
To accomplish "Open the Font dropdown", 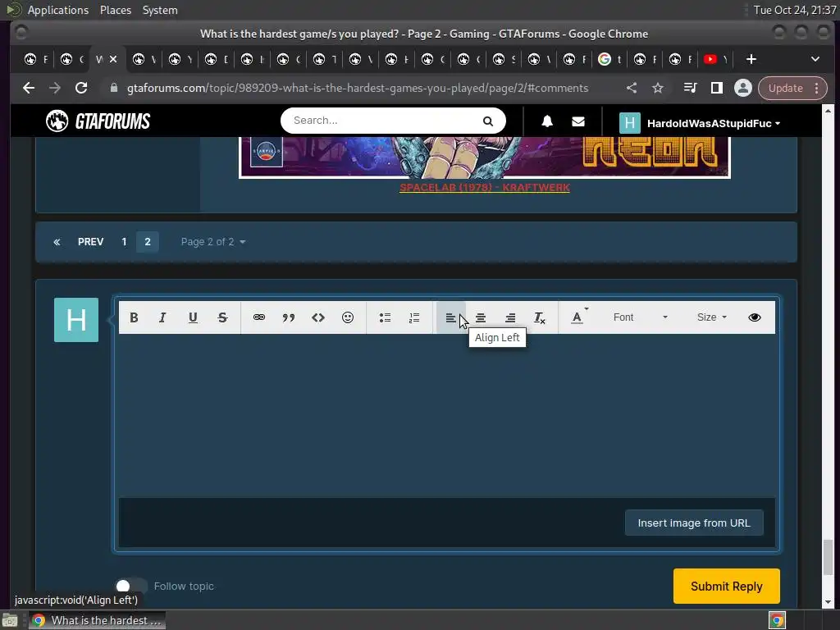I will click(640, 317).
